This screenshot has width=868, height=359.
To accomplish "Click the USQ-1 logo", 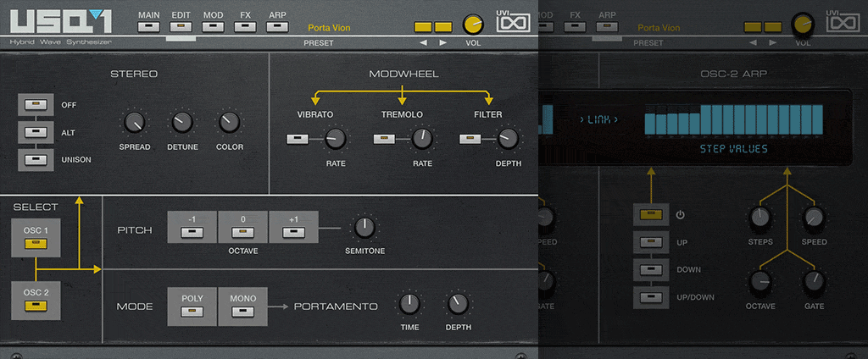I will point(61,23).
